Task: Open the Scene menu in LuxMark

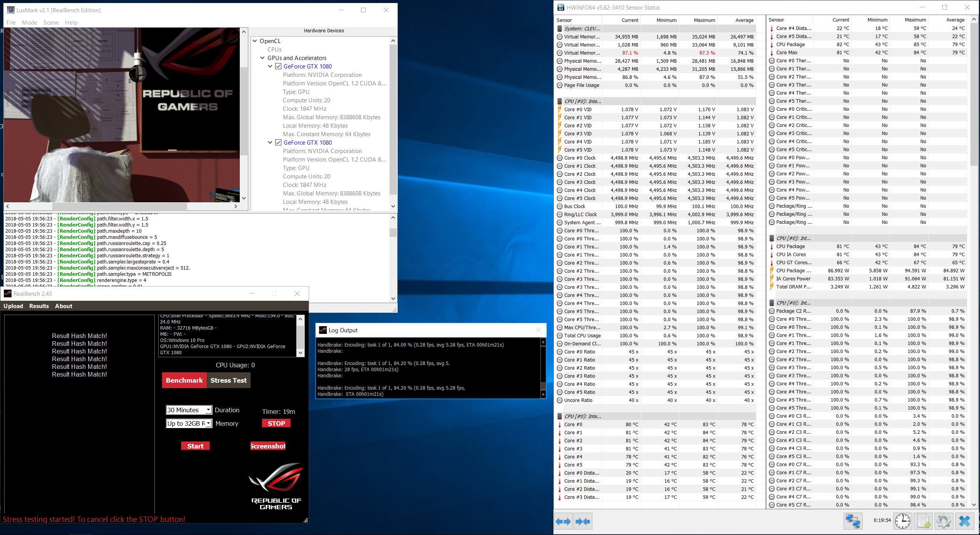Action: [51, 22]
